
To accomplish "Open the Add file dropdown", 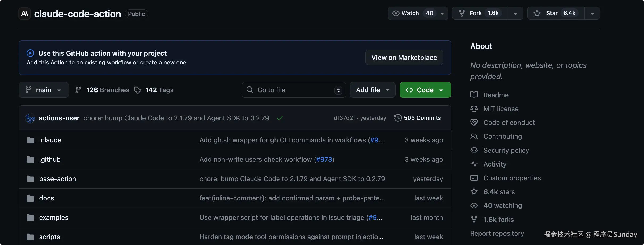I will (372, 90).
